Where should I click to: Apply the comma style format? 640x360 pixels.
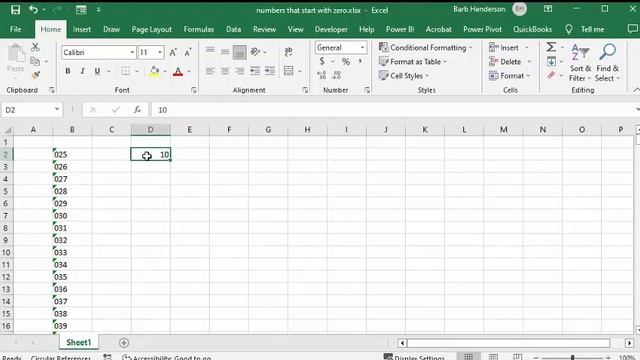pos(360,62)
